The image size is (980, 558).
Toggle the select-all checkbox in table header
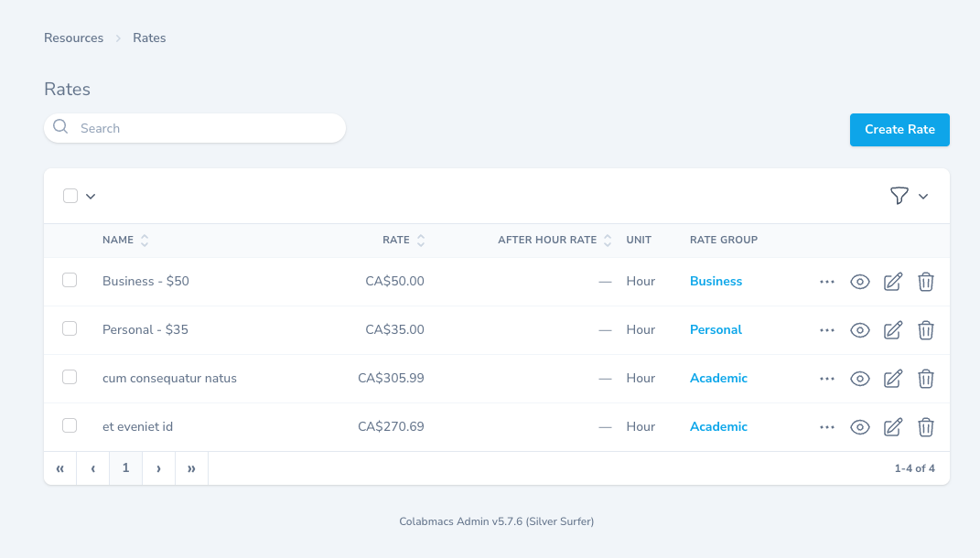tap(70, 196)
